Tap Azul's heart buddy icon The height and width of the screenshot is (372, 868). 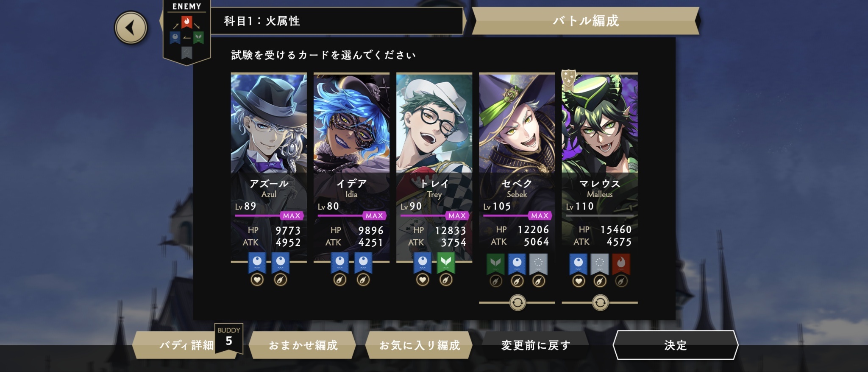[257, 280]
